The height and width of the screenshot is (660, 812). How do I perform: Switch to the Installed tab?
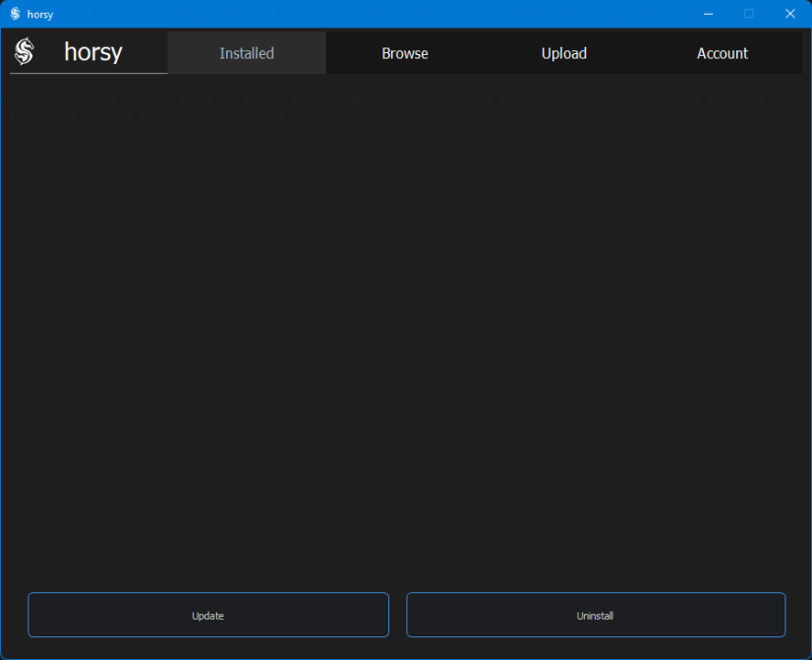[247, 53]
